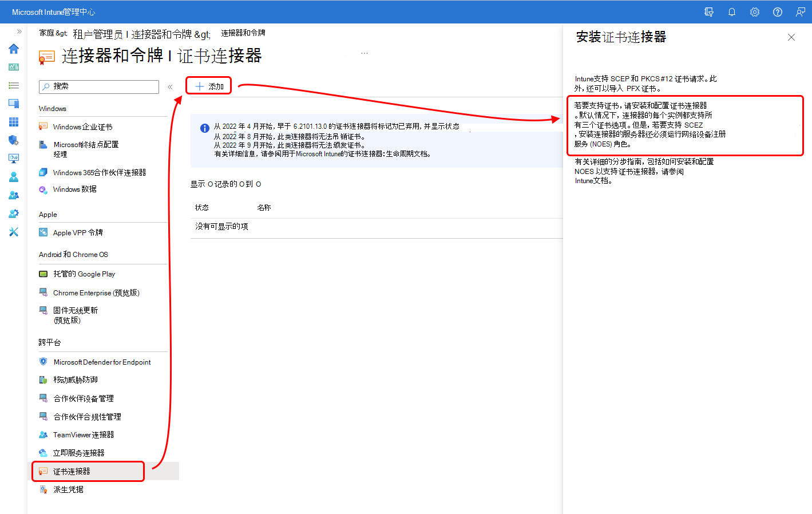Open notifications bell icon
The width and height of the screenshot is (812, 514).
pyautogui.click(x=732, y=12)
